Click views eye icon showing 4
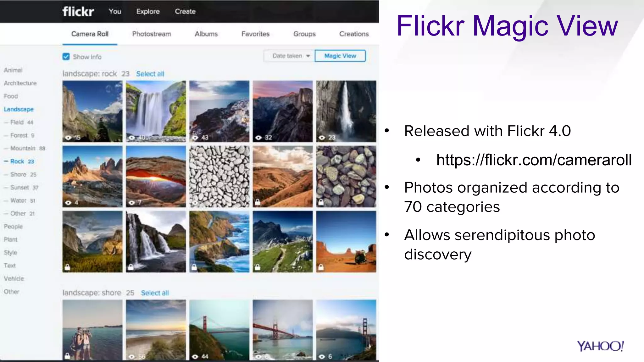This screenshot has height=362, width=644. point(68,203)
